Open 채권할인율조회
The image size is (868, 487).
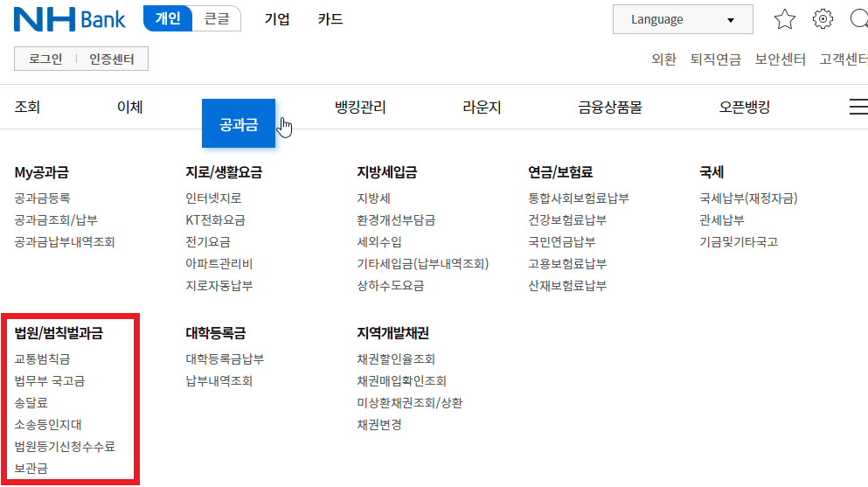(396, 359)
